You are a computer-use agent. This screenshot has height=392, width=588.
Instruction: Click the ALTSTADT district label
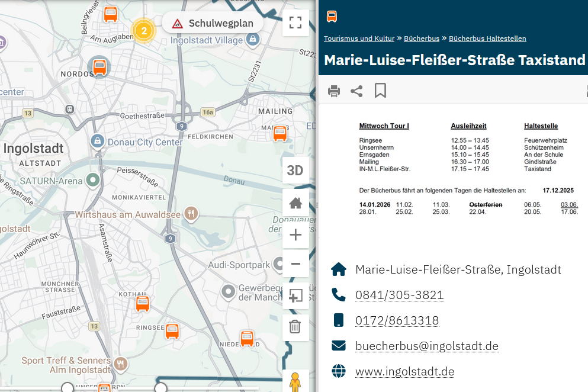(40, 163)
